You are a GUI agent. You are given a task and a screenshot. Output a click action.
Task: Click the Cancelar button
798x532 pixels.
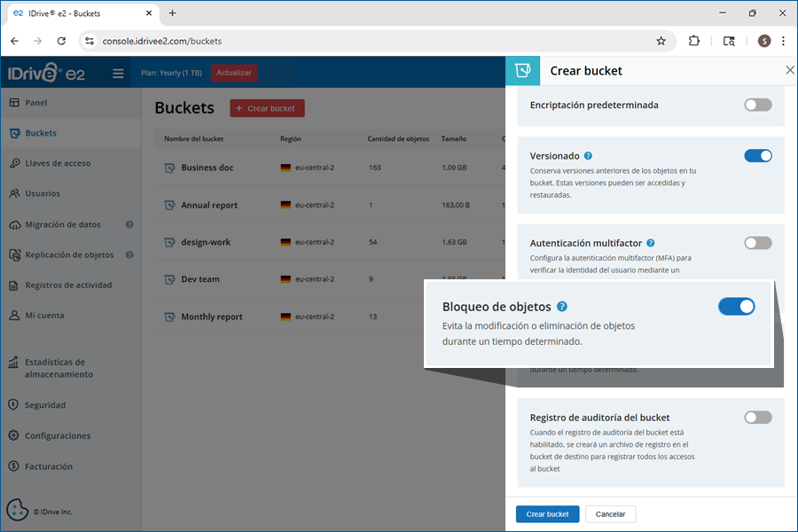pos(610,514)
